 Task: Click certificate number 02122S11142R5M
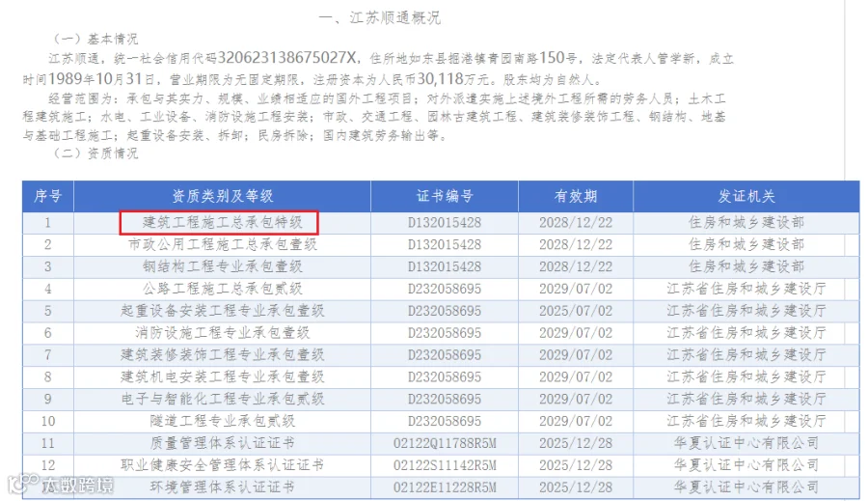tap(445, 465)
